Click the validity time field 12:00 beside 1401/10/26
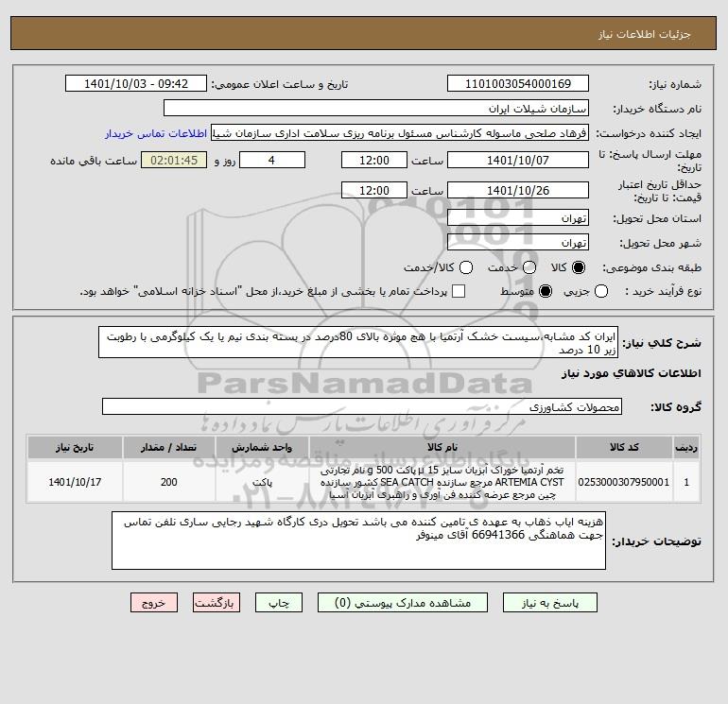 click(x=374, y=190)
